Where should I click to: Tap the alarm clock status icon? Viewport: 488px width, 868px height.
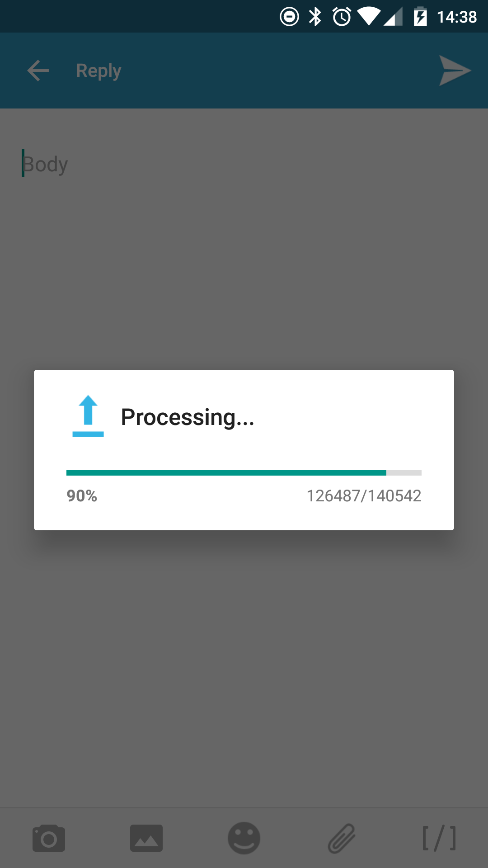point(342,17)
